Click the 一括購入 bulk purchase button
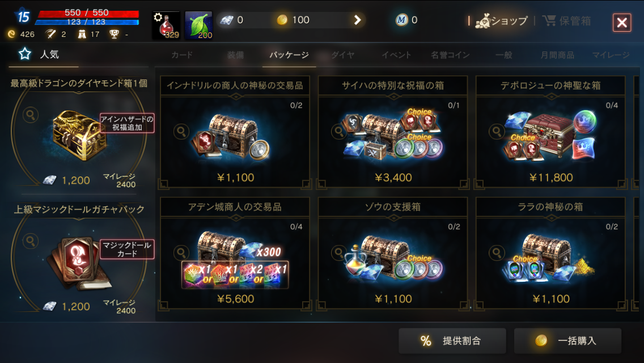The height and width of the screenshot is (363, 644). point(567,341)
